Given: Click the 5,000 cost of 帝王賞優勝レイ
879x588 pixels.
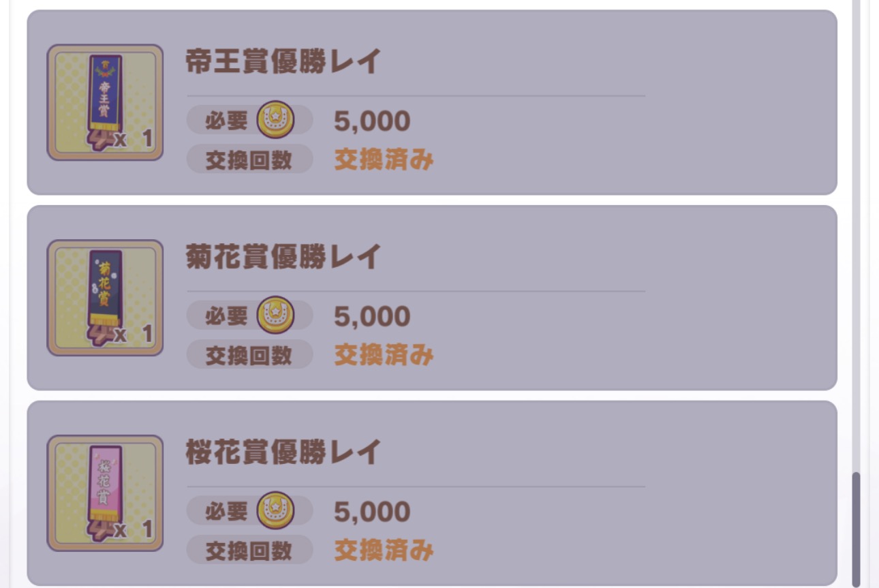Looking at the screenshot, I should point(372,121).
